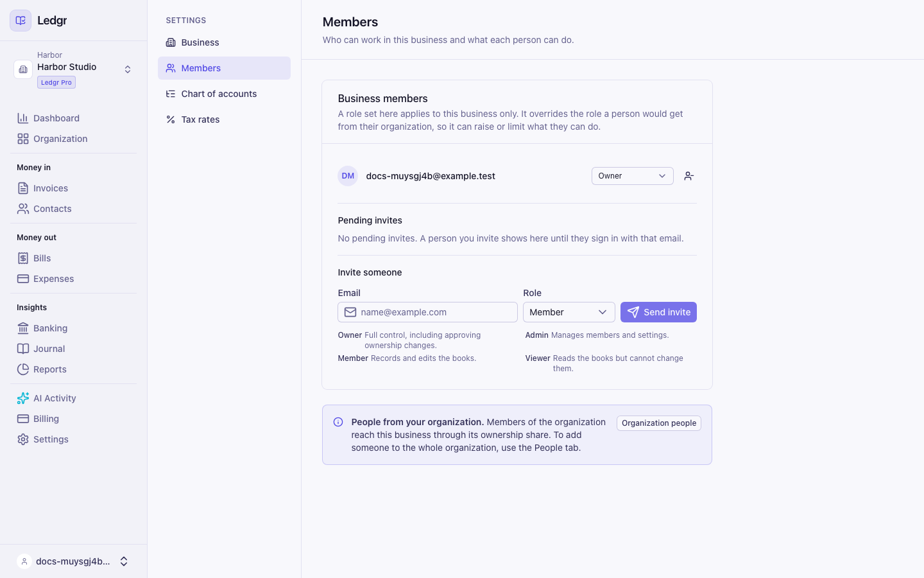Click the Ledgr logo icon

[21, 21]
